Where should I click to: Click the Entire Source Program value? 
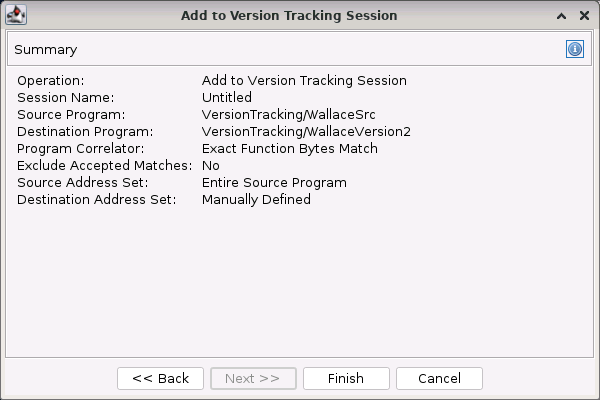(x=274, y=182)
